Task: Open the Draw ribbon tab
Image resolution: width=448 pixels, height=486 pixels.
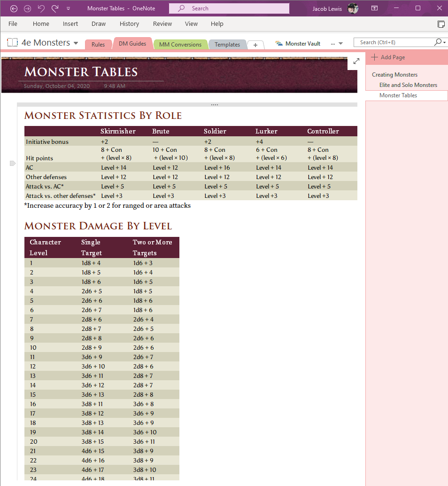Action: [x=99, y=24]
